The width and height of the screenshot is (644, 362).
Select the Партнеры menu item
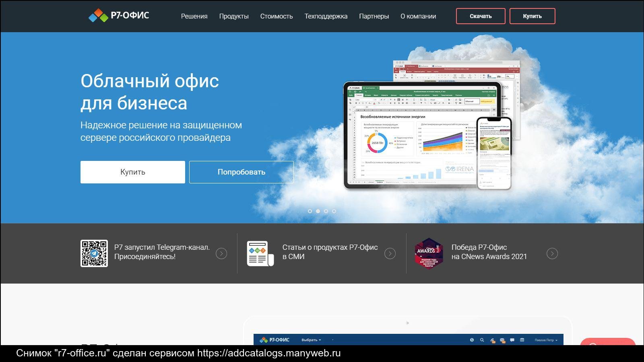coord(374,16)
